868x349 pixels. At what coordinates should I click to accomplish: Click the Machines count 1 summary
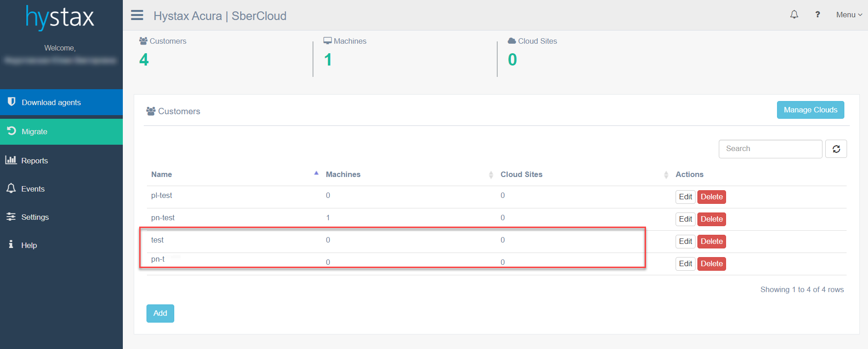pos(328,60)
